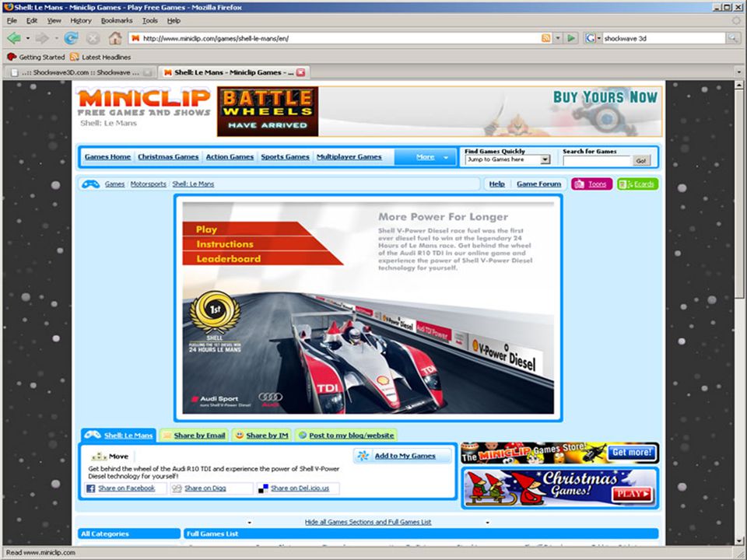Click the Forward arrow navigation button
Image resolution: width=747 pixels, height=560 pixels.
[42, 38]
